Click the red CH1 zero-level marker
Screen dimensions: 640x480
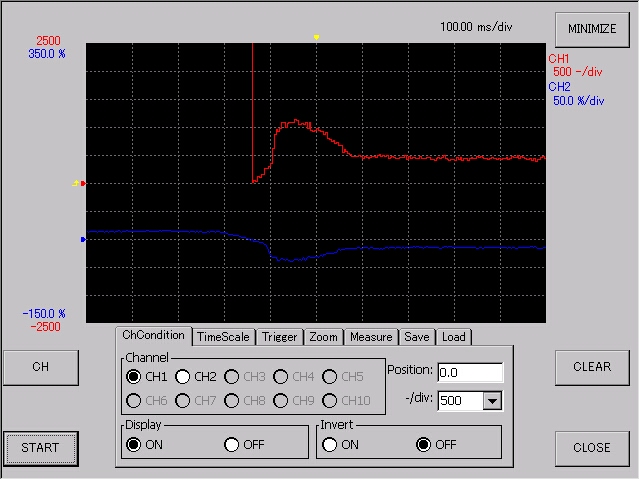tap(83, 184)
